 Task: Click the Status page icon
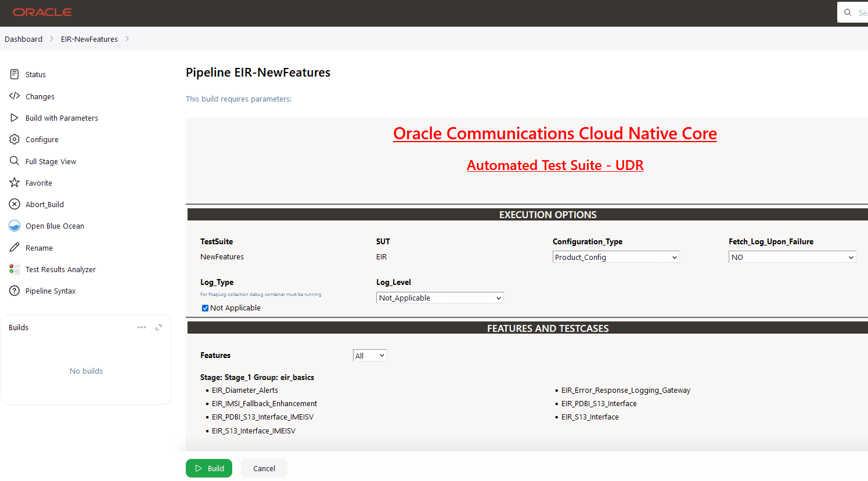[x=15, y=74]
